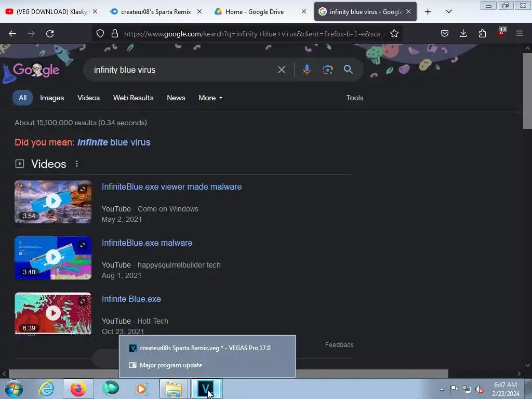Select the Images search filter
The width and height of the screenshot is (532, 399).
point(52,98)
